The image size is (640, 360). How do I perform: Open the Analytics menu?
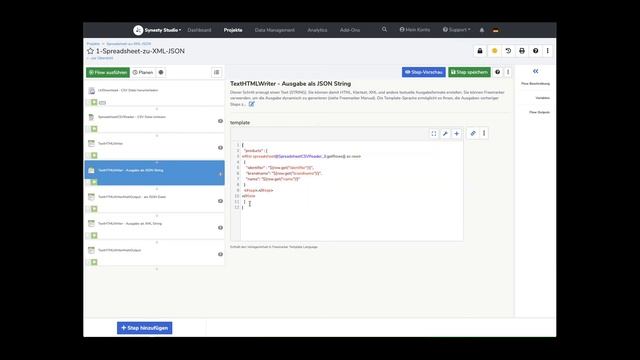click(317, 30)
